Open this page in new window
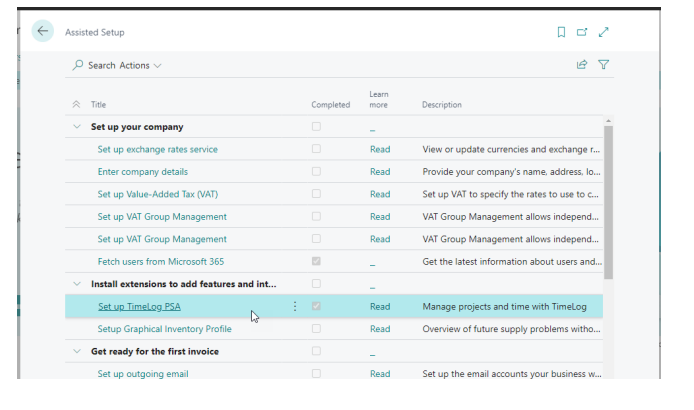 click(x=582, y=32)
